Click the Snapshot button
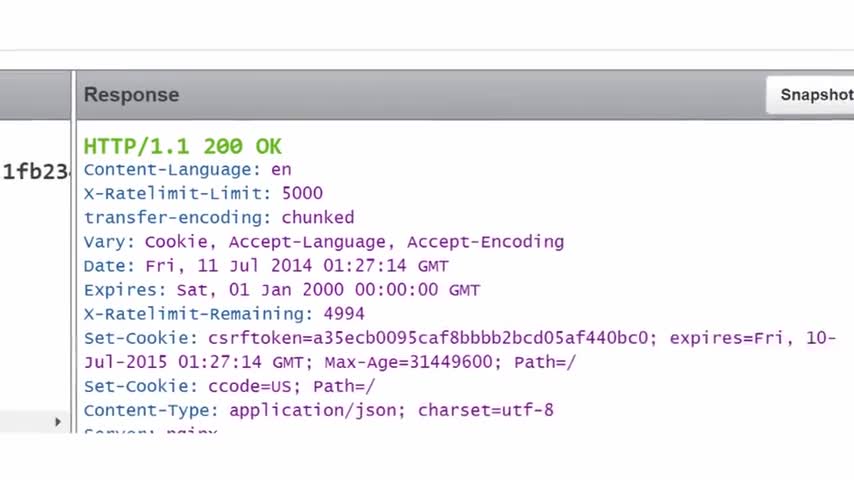 [x=815, y=94]
